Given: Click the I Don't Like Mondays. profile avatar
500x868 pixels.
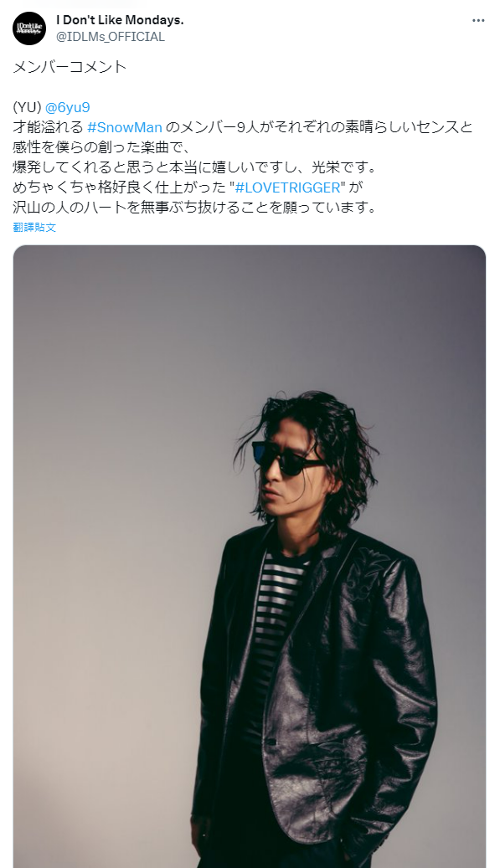Looking at the screenshot, I should point(29,28).
